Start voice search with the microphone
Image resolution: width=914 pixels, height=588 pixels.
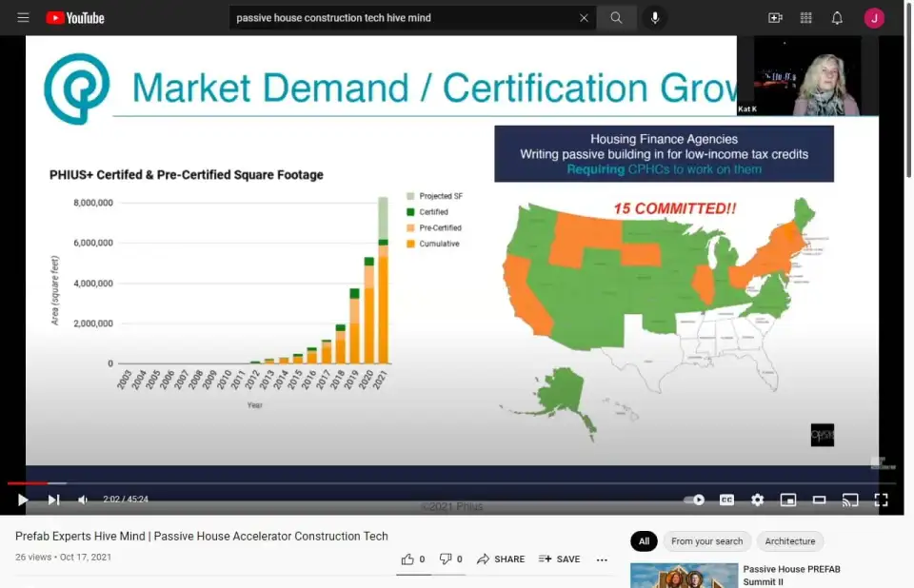pyautogui.click(x=655, y=18)
